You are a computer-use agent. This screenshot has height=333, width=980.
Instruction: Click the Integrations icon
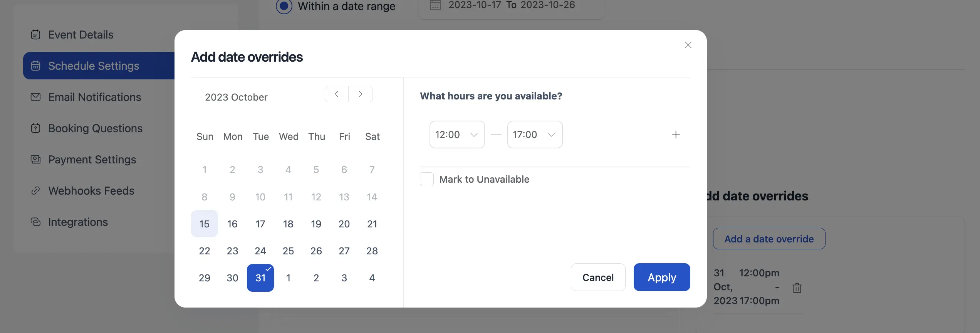pyautogui.click(x=35, y=222)
